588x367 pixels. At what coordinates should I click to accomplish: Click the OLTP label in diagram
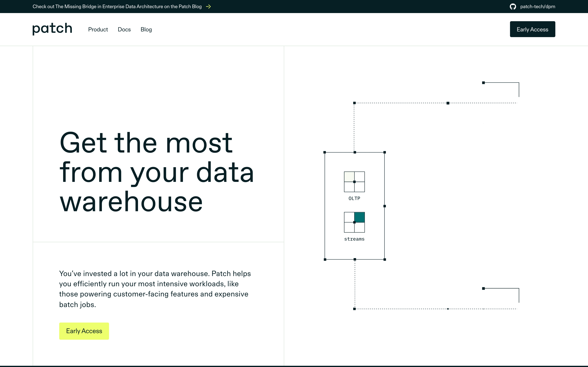354,198
